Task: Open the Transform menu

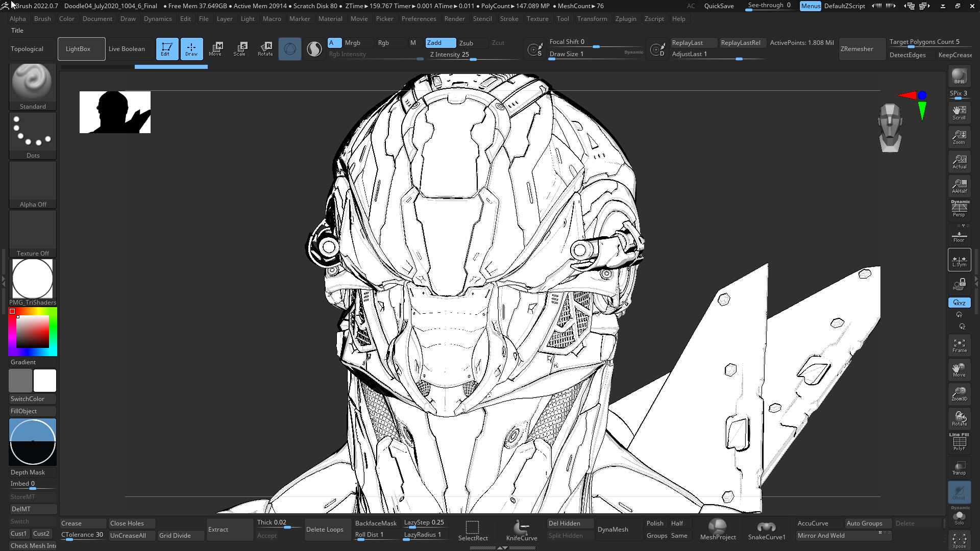Action: click(x=592, y=19)
